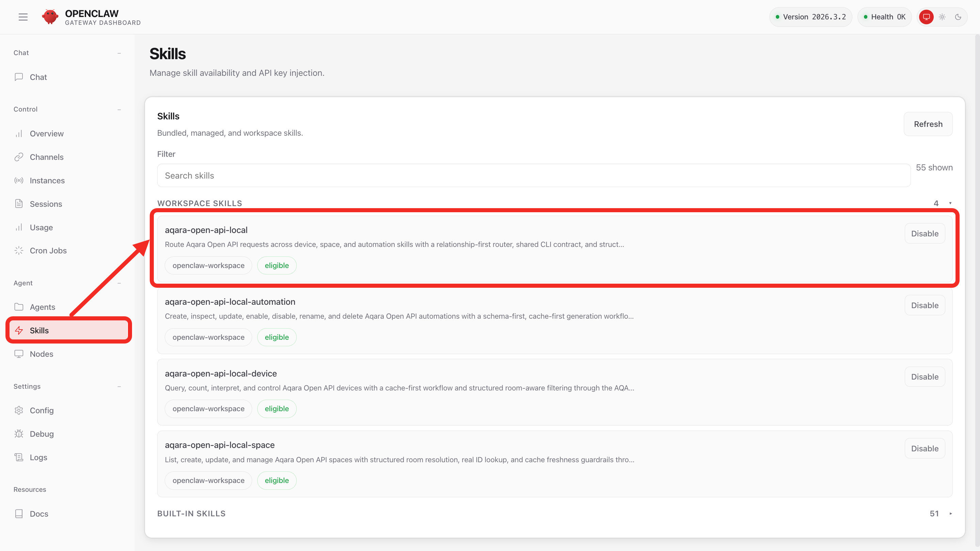Viewport: 980px width, 551px height.
Task: Open the Docs resource link
Action: click(68, 514)
